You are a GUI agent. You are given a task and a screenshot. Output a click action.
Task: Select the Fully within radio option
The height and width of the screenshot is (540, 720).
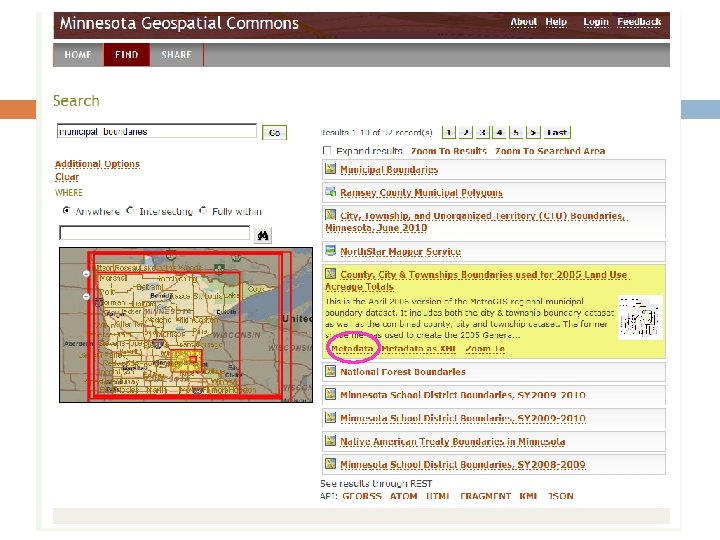pos(203,210)
